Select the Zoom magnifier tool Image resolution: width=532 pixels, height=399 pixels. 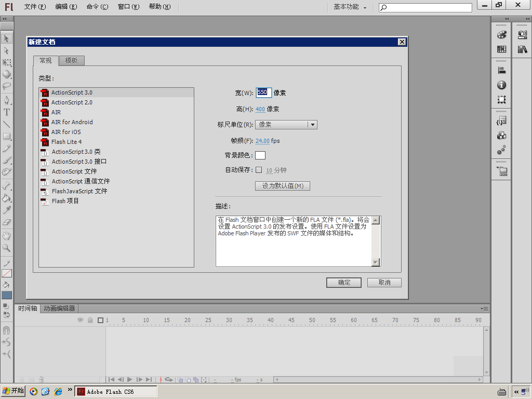click(6, 248)
